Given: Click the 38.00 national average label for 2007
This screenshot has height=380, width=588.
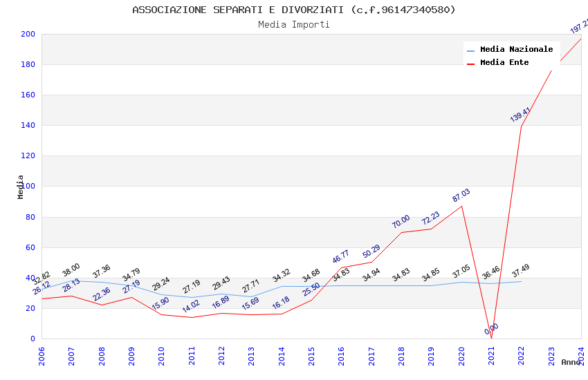Looking at the screenshot, I should (71, 270).
